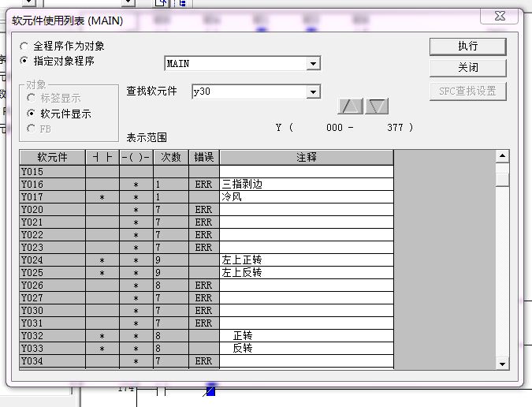Click the up triangle range button
The image size is (532, 407).
pyautogui.click(x=351, y=106)
